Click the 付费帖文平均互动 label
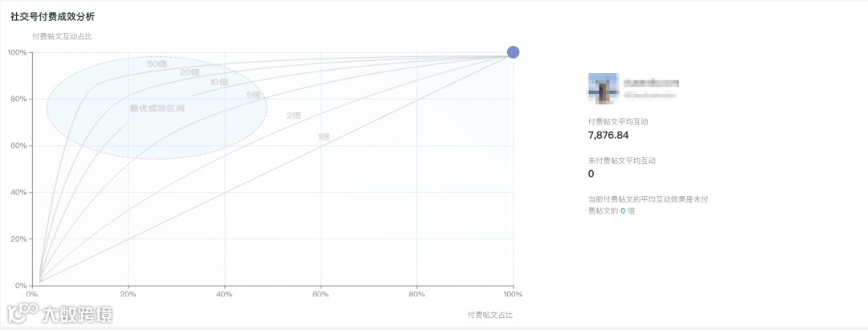This screenshot has width=868, height=330. click(x=618, y=121)
